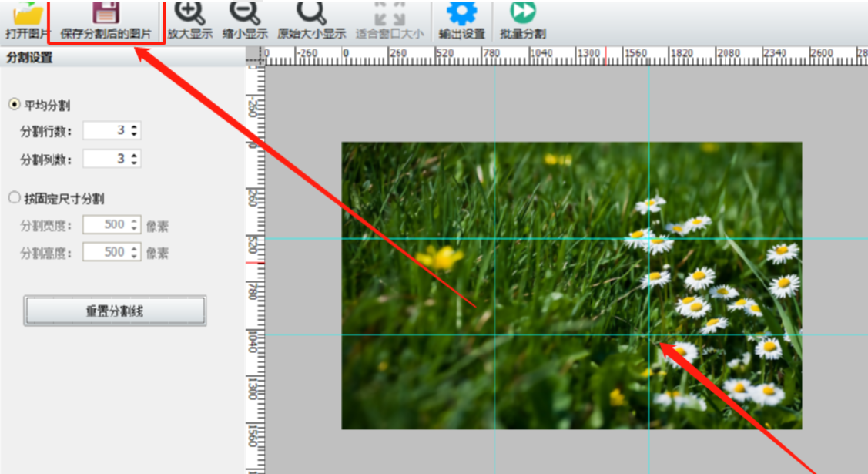
Task: Click the 重置分割线 button
Action: point(115,311)
